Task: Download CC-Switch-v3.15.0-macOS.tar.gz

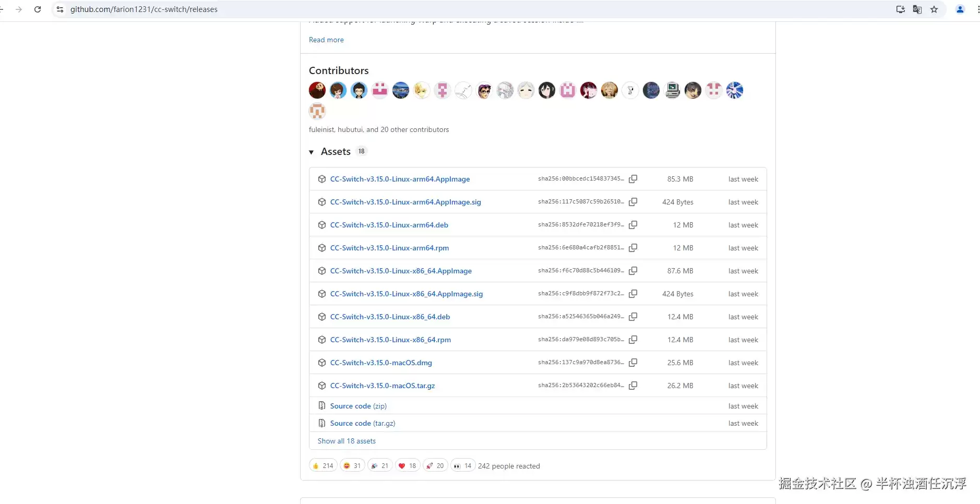Action: (383, 386)
